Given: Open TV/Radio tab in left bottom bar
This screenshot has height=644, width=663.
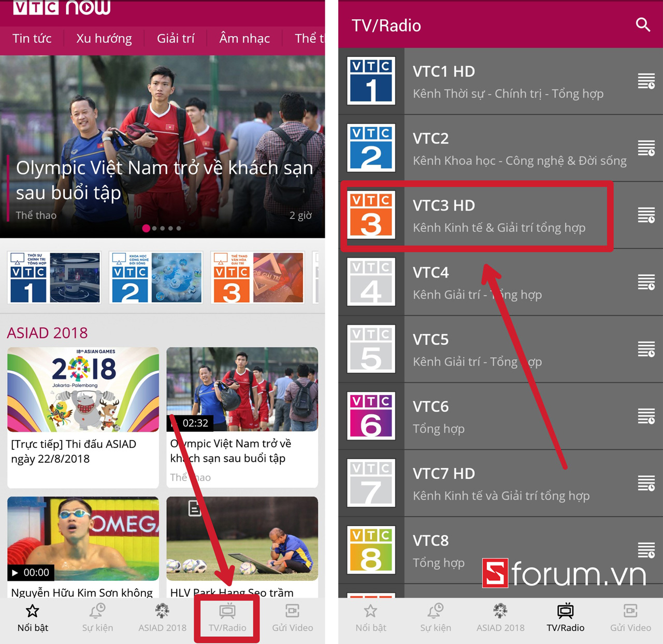Looking at the screenshot, I should 227,618.
